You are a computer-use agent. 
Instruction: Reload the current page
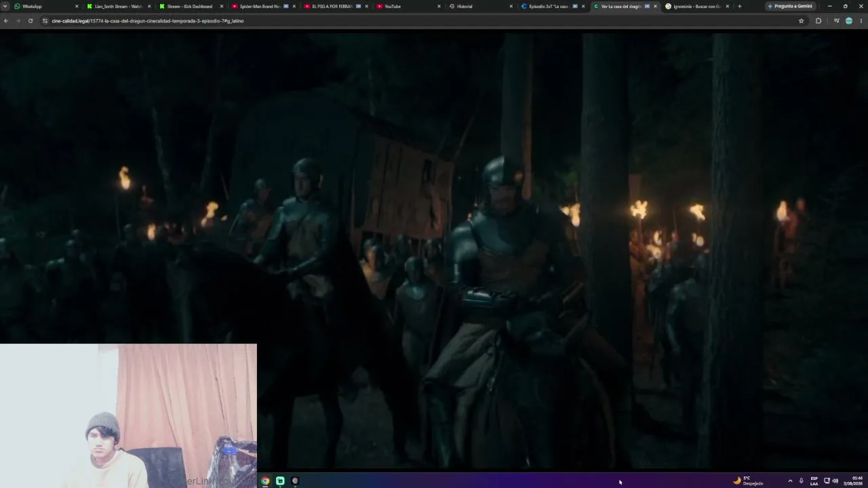click(31, 21)
